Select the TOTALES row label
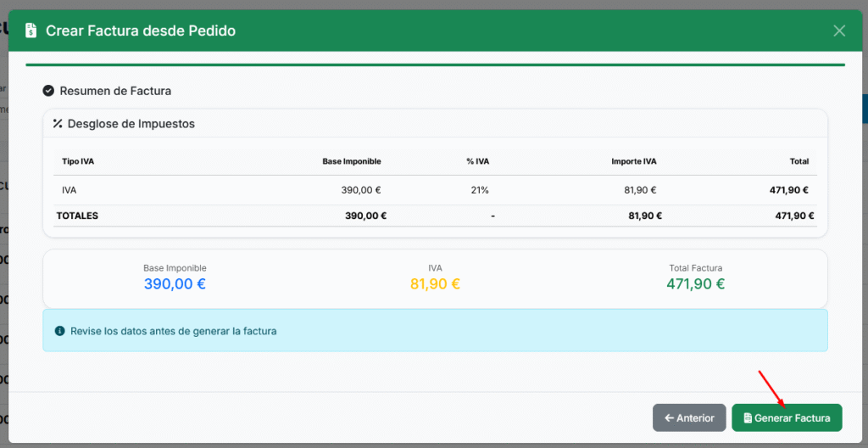868x448 pixels. coord(77,216)
